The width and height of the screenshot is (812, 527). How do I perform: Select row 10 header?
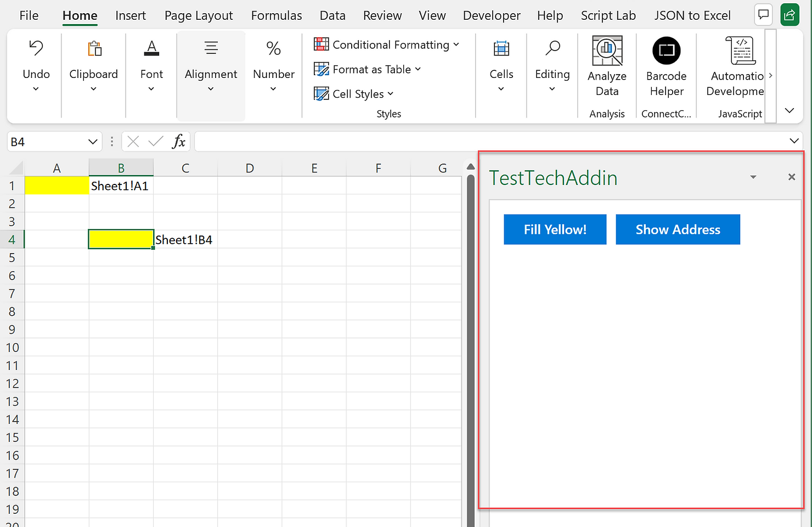click(12, 347)
